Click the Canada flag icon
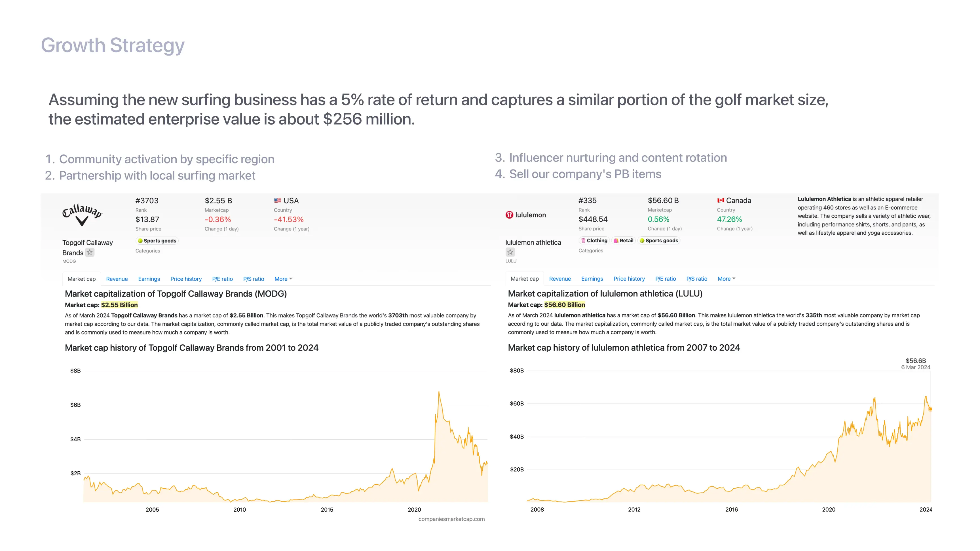Image resolution: width=980 pixels, height=551 pixels. (721, 200)
